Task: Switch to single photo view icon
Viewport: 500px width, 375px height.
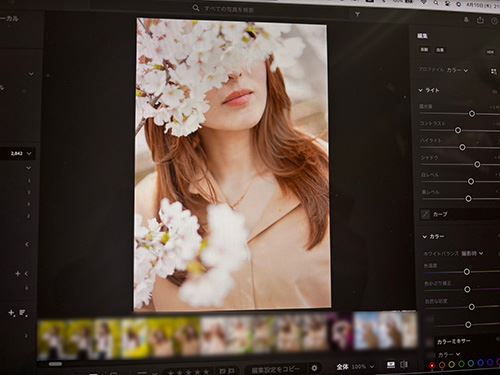Action: coord(391,365)
